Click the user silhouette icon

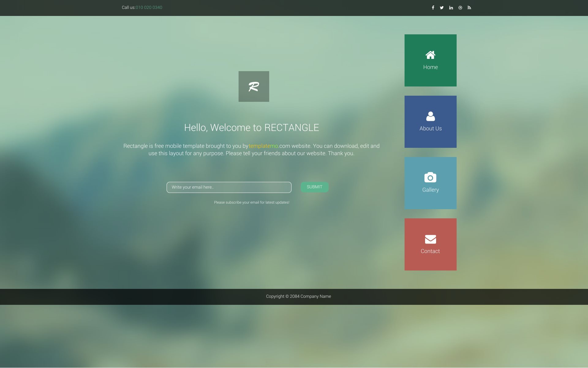430,116
